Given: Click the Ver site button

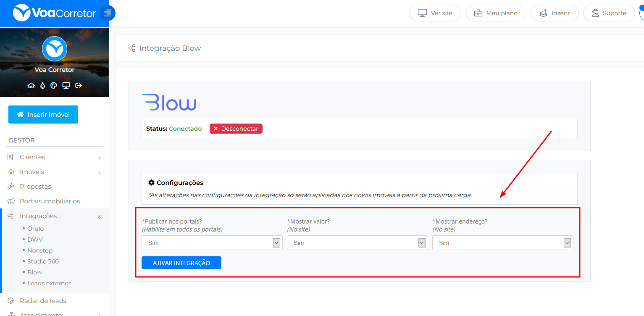Looking at the screenshot, I should tap(435, 13).
